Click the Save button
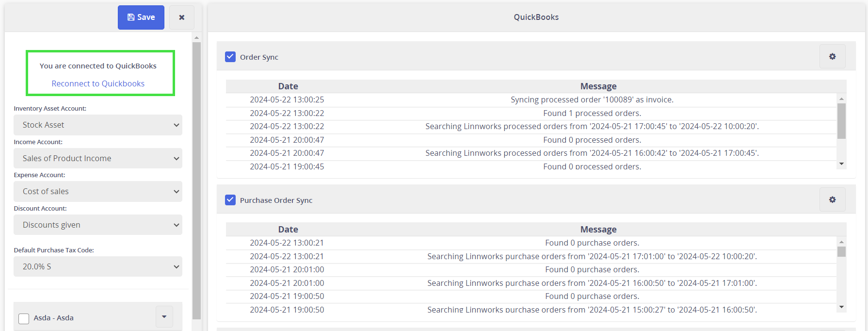 [141, 17]
